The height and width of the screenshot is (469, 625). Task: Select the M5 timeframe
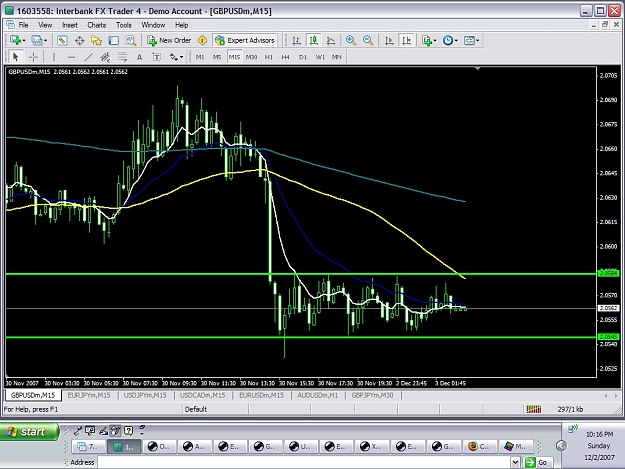(217, 57)
